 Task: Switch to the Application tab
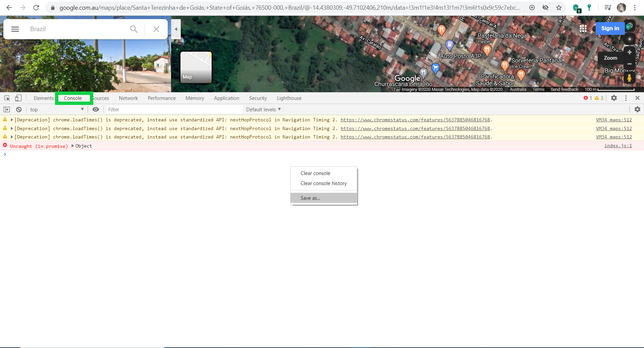pos(227,98)
